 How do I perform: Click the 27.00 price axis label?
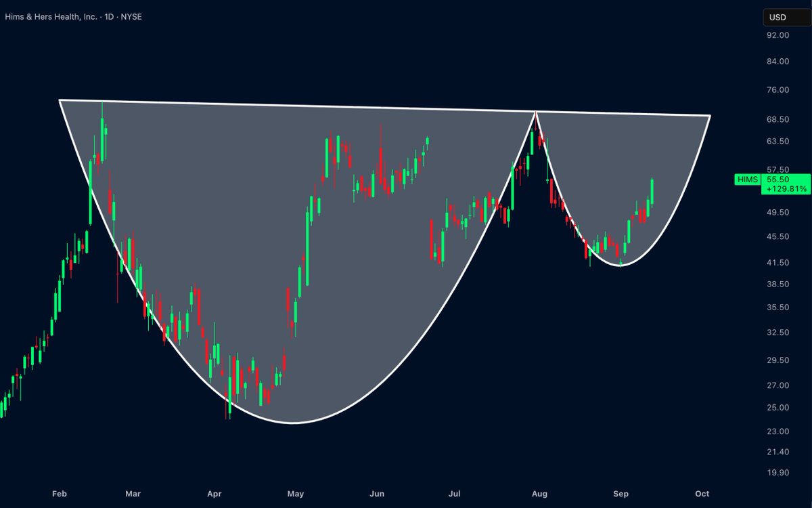pos(778,385)
